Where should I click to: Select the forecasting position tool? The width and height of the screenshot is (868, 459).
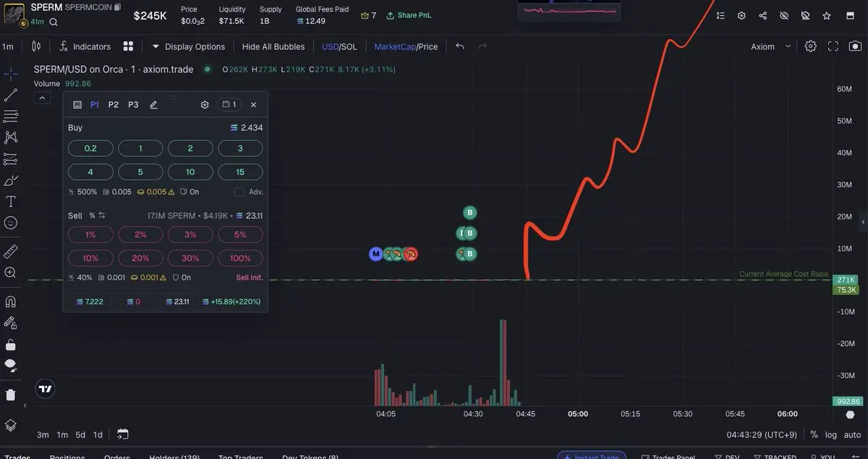coord(11,158)
